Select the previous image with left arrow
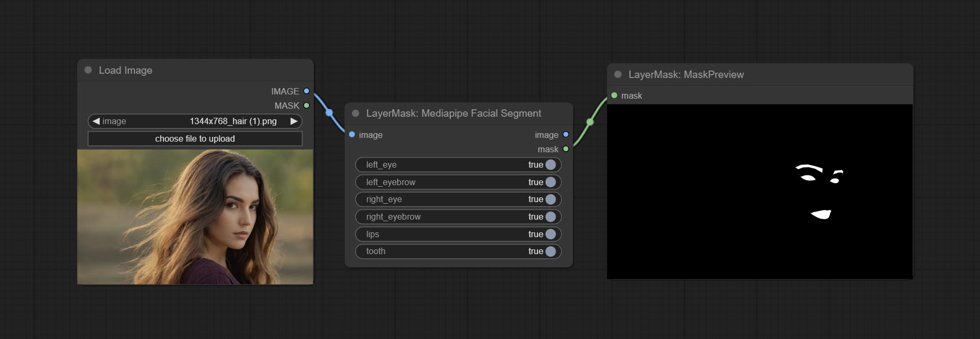980x339 pixels. click(96, 121)
